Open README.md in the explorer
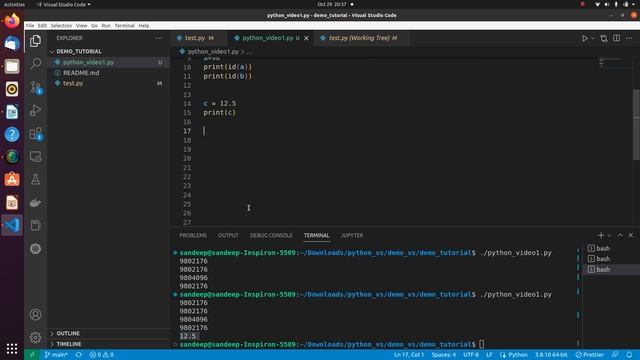This screenshot has height=360, width=640. pos(109,73)
